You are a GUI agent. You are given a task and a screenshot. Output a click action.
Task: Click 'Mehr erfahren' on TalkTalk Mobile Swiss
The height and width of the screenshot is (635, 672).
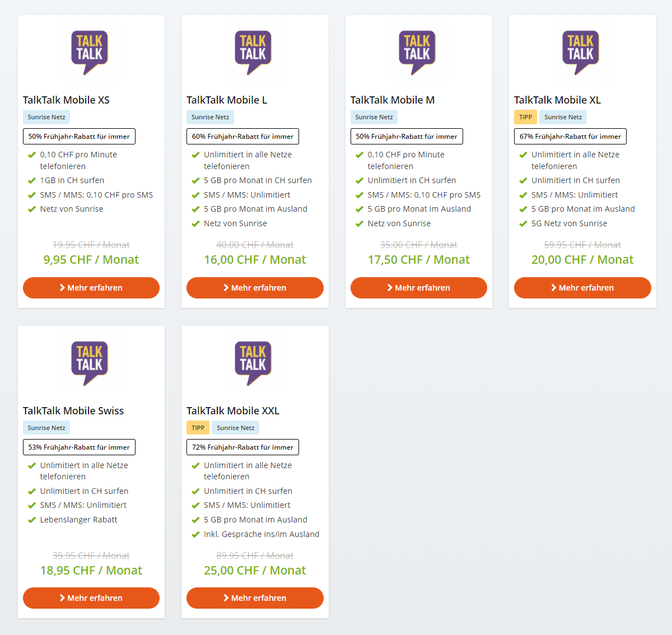[91, 598]
